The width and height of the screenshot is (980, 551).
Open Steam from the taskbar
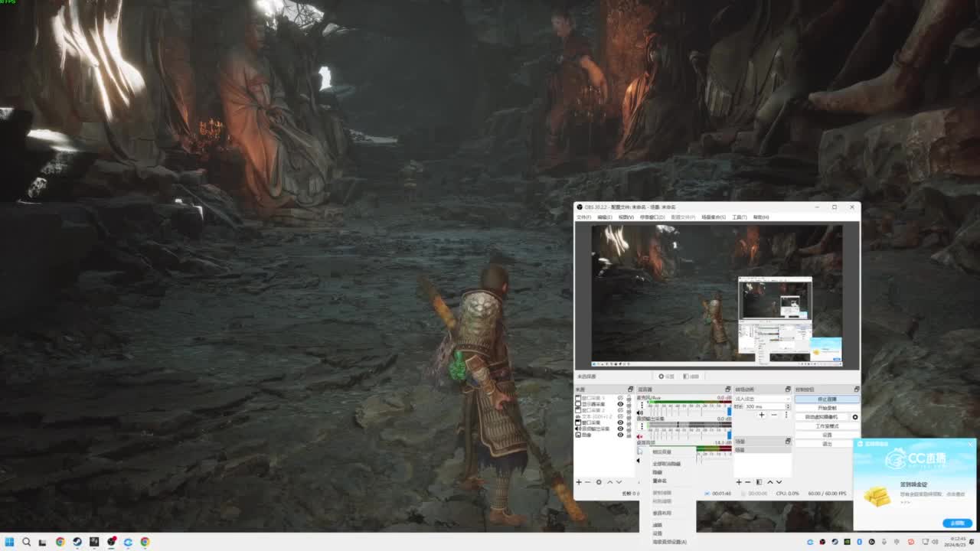pyautogui.click(x=77, y=542)
